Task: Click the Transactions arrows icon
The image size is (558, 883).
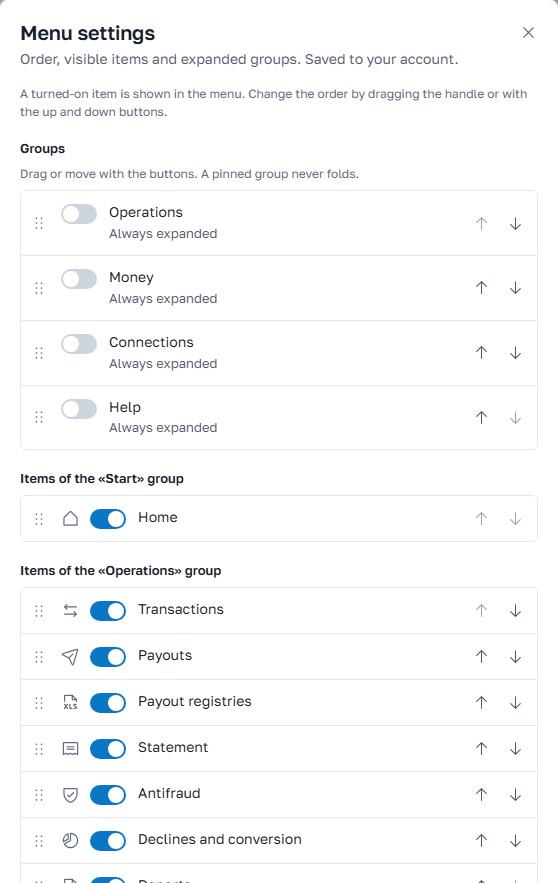Action: [x=70, y=610]
